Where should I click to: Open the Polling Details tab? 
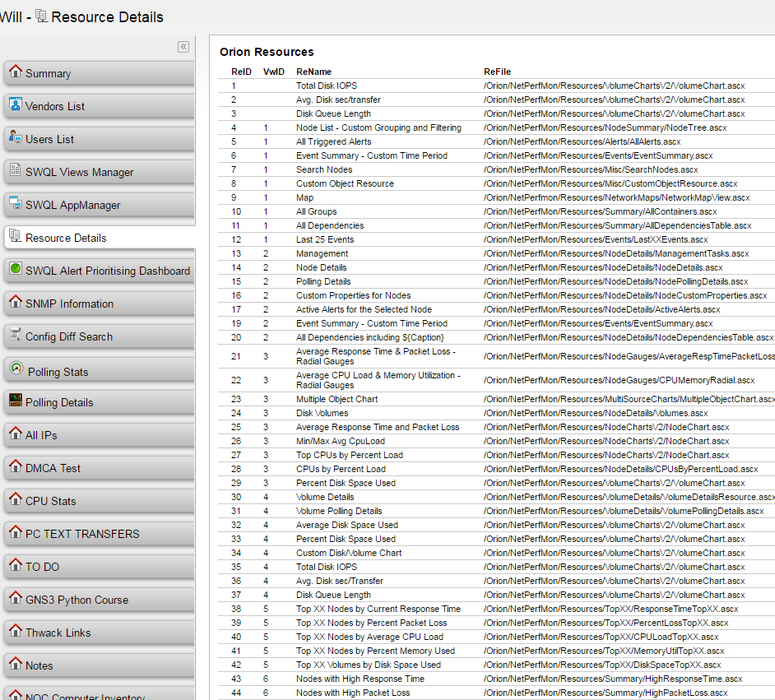point(100,402)
